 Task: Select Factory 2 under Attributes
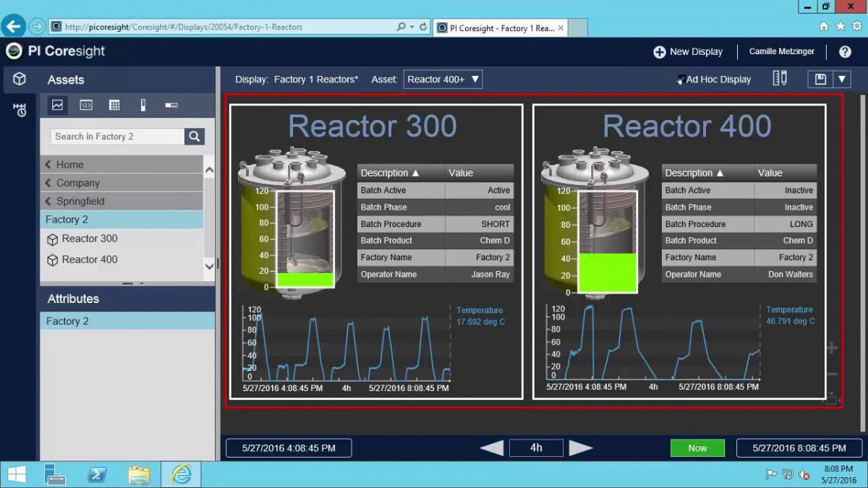(127, 321)
